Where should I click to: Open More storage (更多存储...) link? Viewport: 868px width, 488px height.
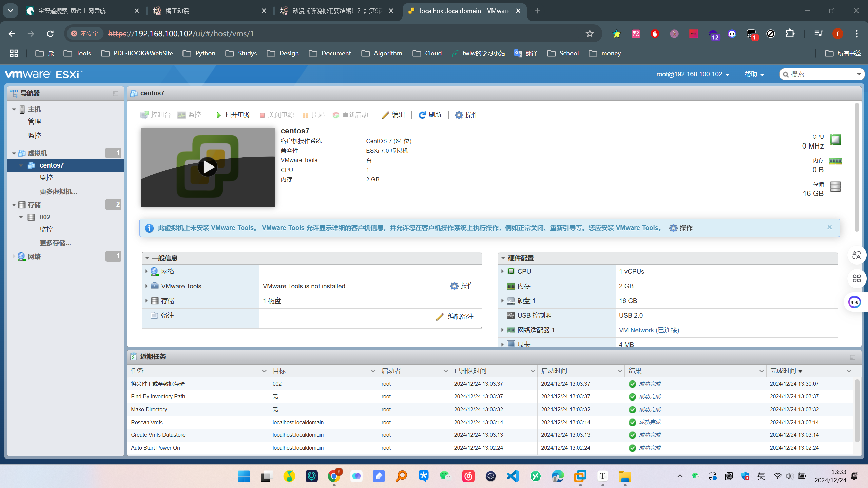(x=55, y=243)
